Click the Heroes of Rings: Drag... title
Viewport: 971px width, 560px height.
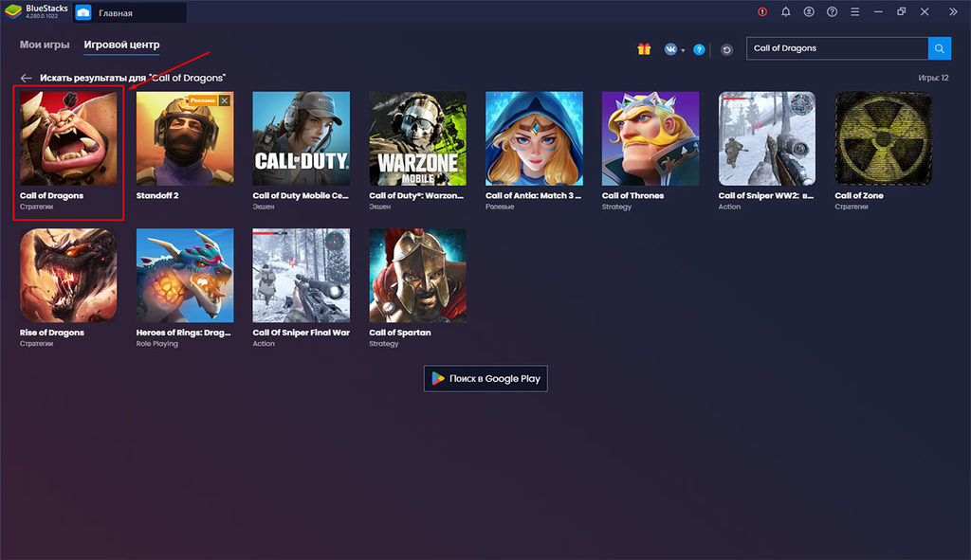pos(183,333)
